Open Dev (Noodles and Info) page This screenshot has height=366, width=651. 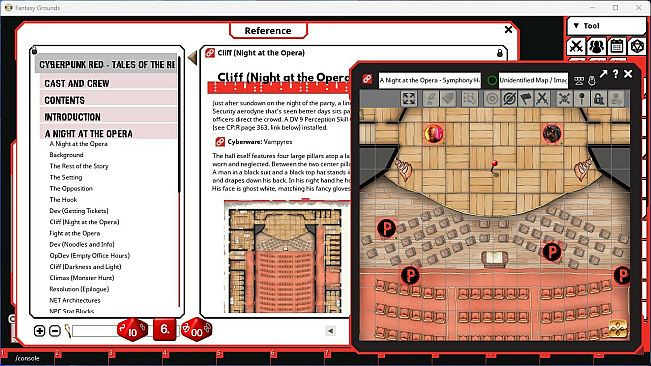click(x=82, y=244)
